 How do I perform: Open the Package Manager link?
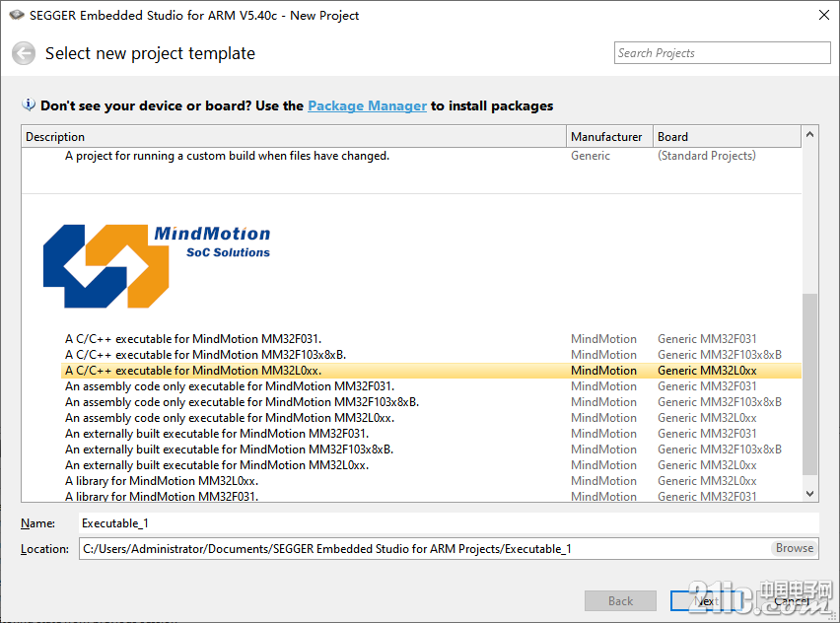(x=367, y=105)
